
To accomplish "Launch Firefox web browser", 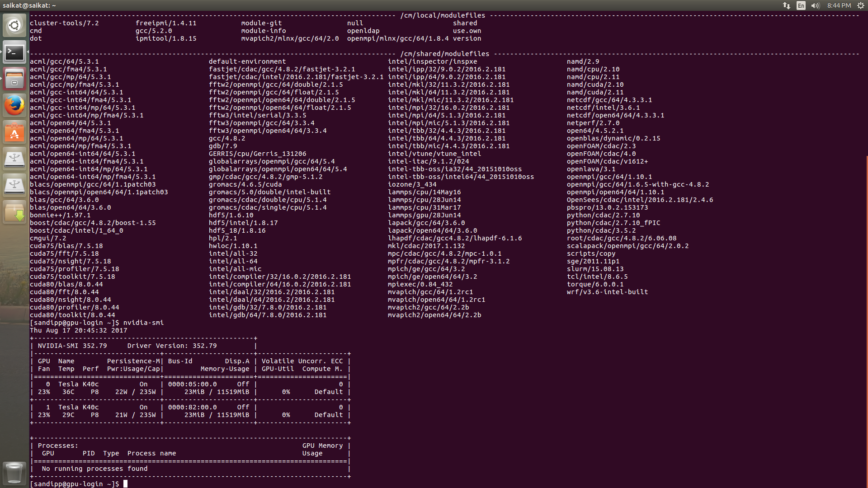I will [x=14, y=106].
